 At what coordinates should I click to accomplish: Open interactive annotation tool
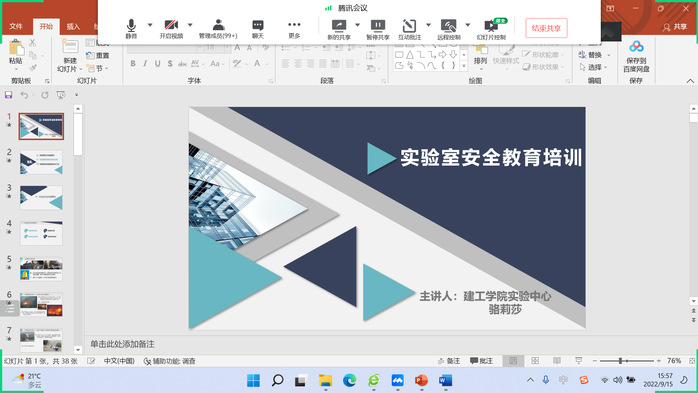pos(409,29)
